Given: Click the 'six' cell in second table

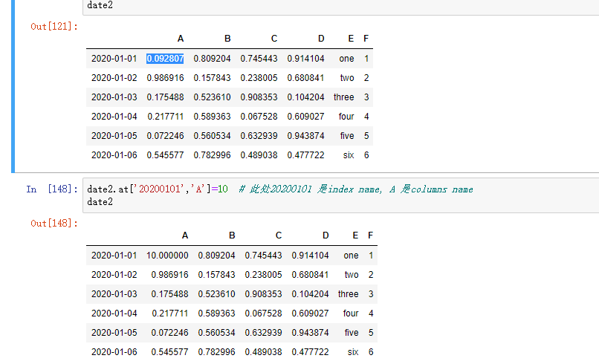Looking at the screenshot, I should click(353, 352).
